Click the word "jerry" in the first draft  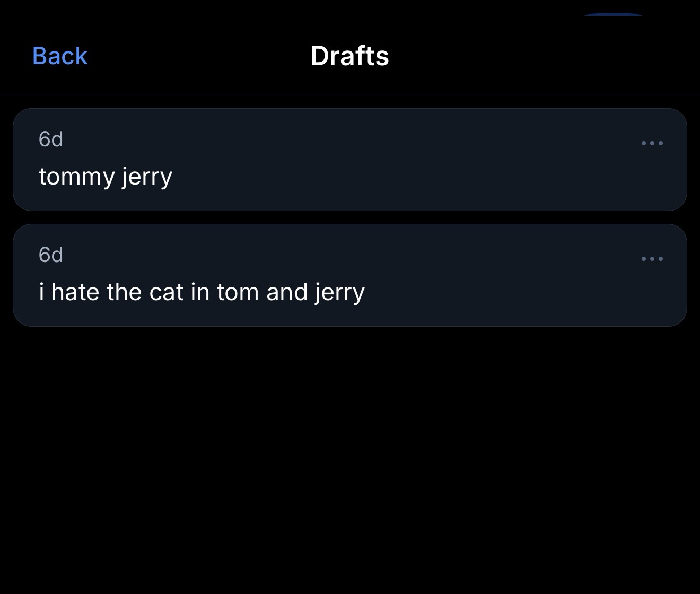click(x=147, y=177)
